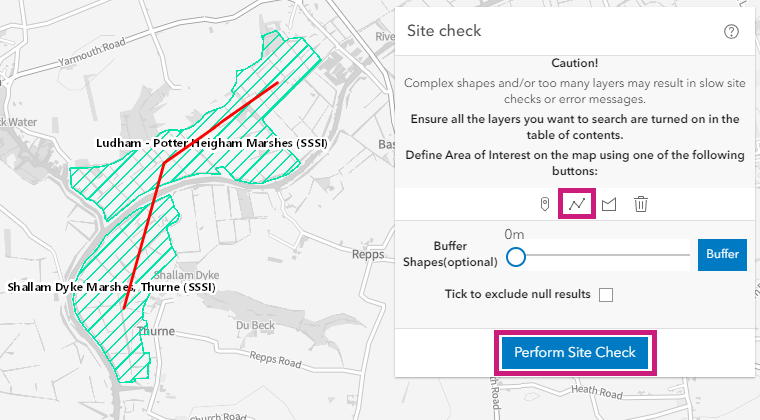Click the Heath Road map label
This screenshot has height=420, width=760.
tap(597, 391)
